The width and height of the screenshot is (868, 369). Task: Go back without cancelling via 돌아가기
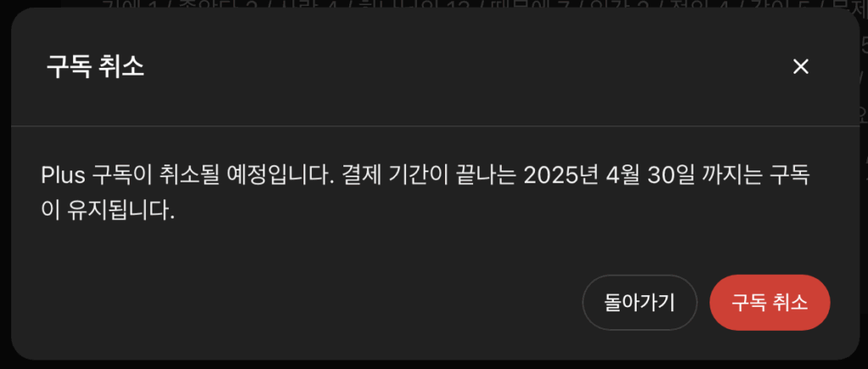pyautogui.click(x=639, y=303)
